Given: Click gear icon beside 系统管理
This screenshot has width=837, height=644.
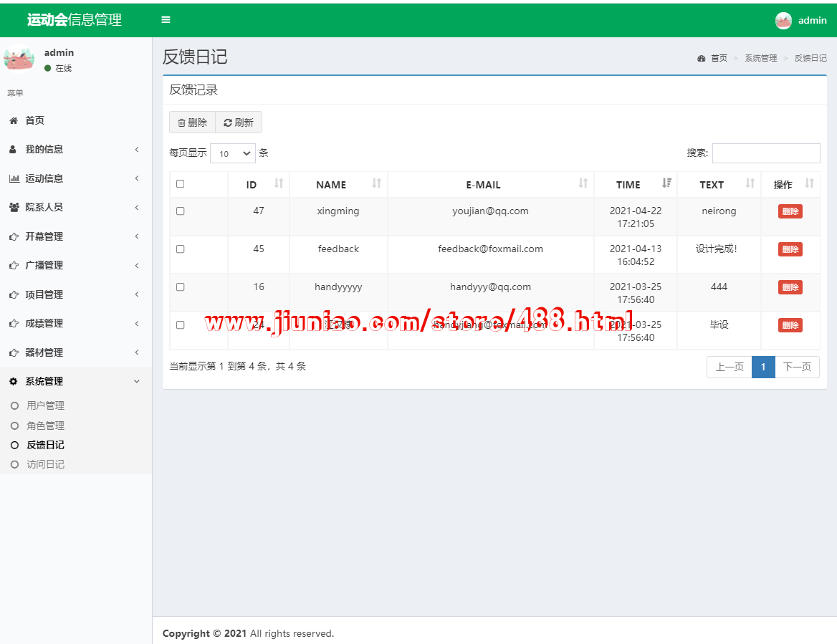Looking at the screenshot, I should pos(14,382).
